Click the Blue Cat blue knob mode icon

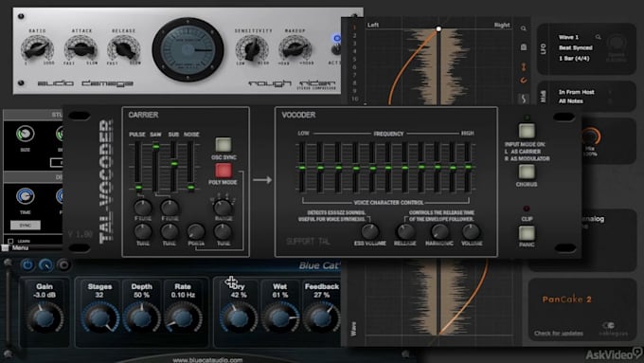(45, 264)
